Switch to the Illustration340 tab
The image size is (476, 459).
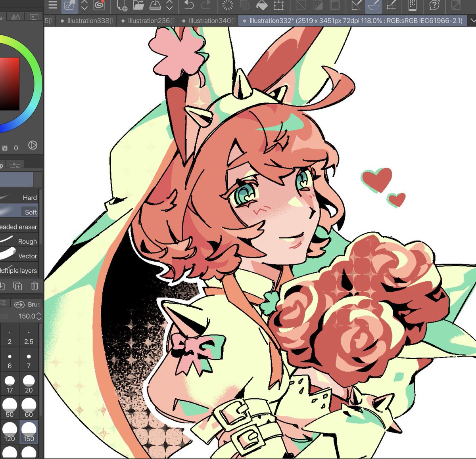click(208, 21)
